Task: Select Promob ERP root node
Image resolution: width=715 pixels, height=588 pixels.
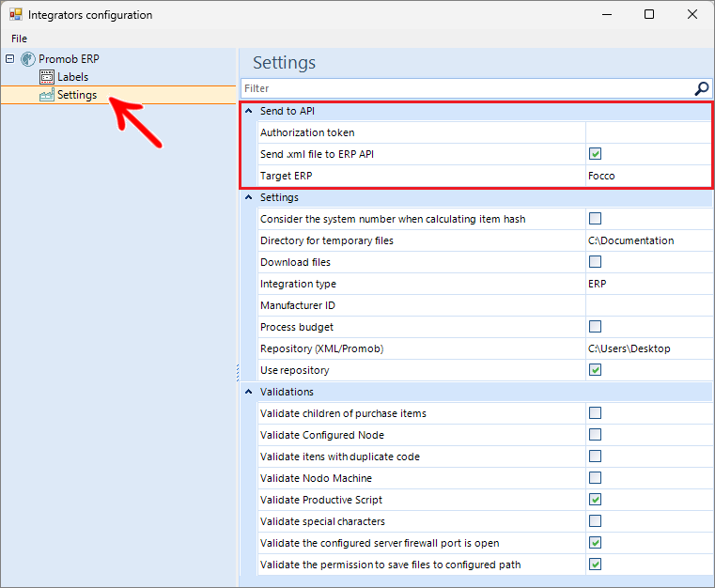Action: click(69, 59)
